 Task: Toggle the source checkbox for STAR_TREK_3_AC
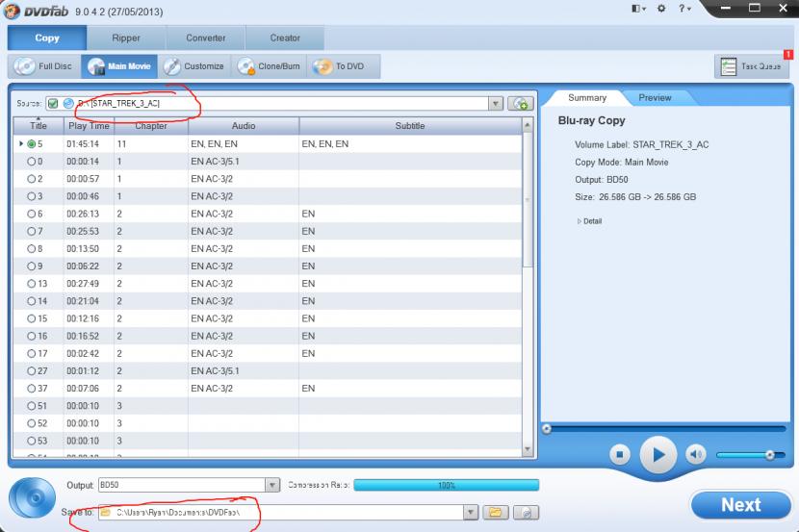coord(53,103)
